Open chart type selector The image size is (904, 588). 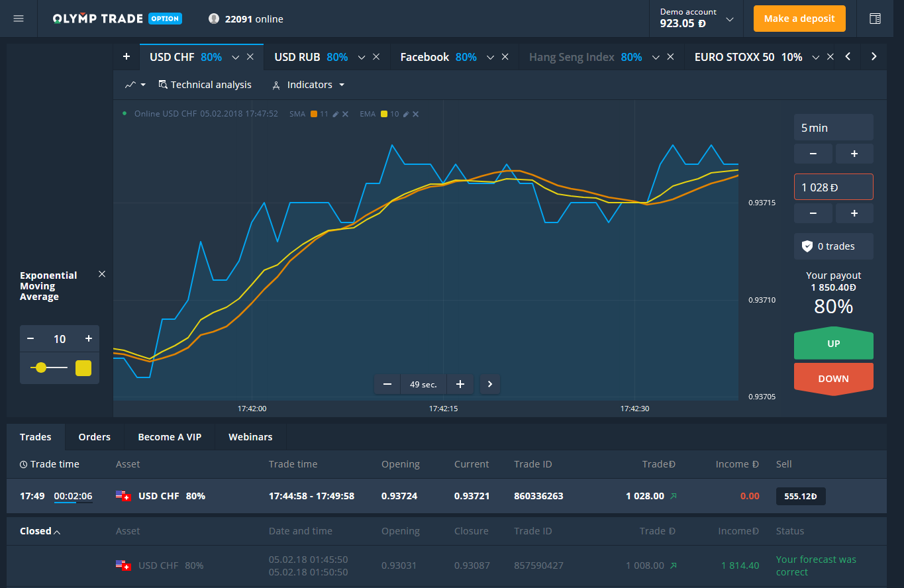pyautogui.click(x=135, y=85)
